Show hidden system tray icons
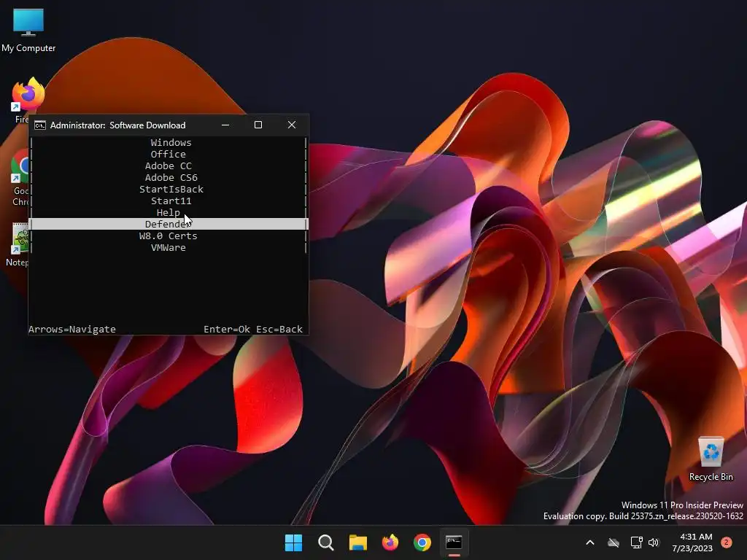 point(589,542)
